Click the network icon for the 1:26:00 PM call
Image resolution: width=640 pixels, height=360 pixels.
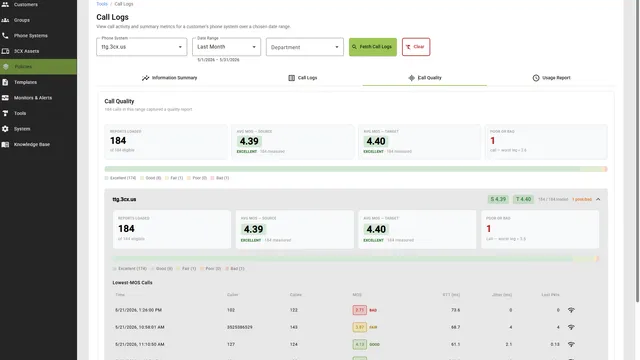[x=571, y=310]
